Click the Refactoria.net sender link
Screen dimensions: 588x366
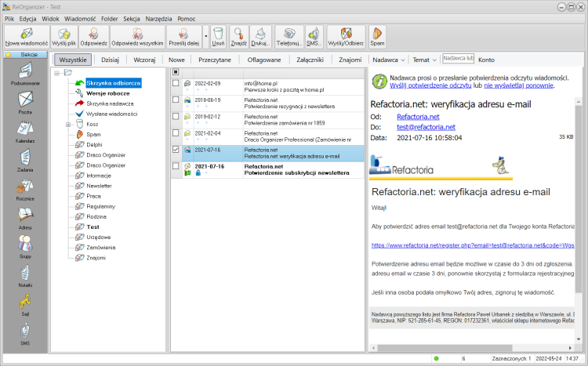coord(418,117)
